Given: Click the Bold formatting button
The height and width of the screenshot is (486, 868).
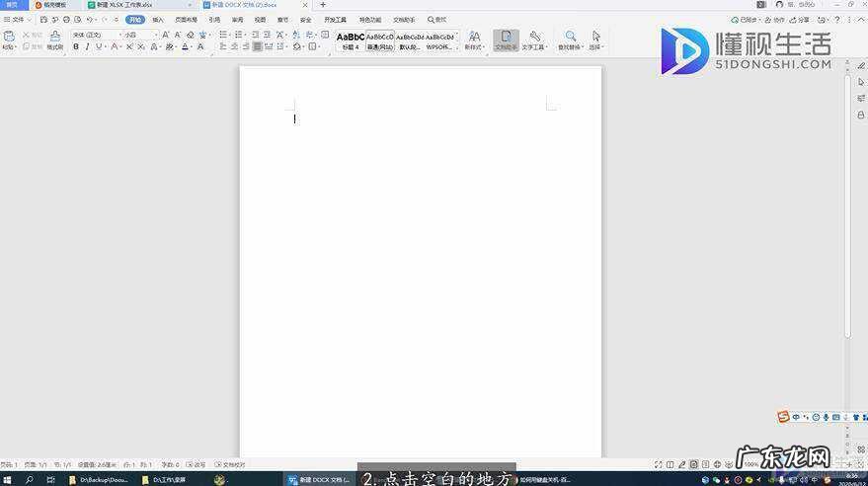Looking at the screenshot, I should pos(76,46).
